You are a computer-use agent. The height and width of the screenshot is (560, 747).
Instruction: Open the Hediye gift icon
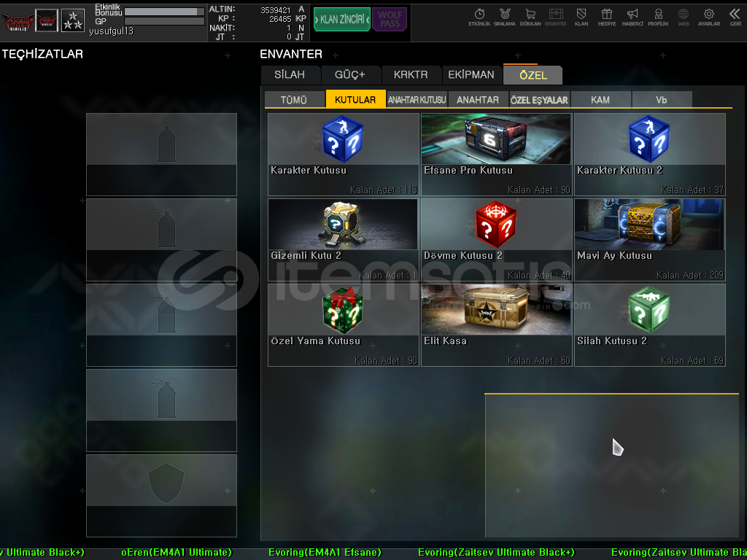point(606,17)
